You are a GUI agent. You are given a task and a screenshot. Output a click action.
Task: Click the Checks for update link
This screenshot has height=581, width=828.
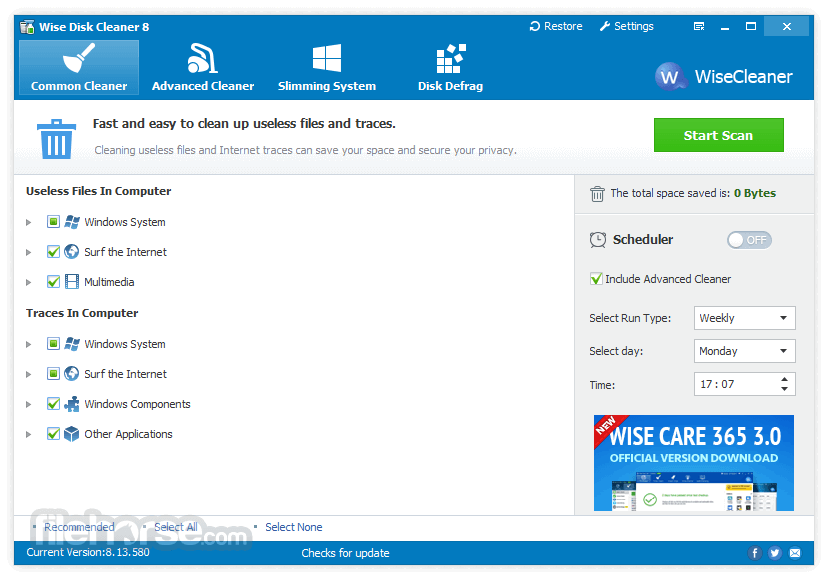[345, 553]
